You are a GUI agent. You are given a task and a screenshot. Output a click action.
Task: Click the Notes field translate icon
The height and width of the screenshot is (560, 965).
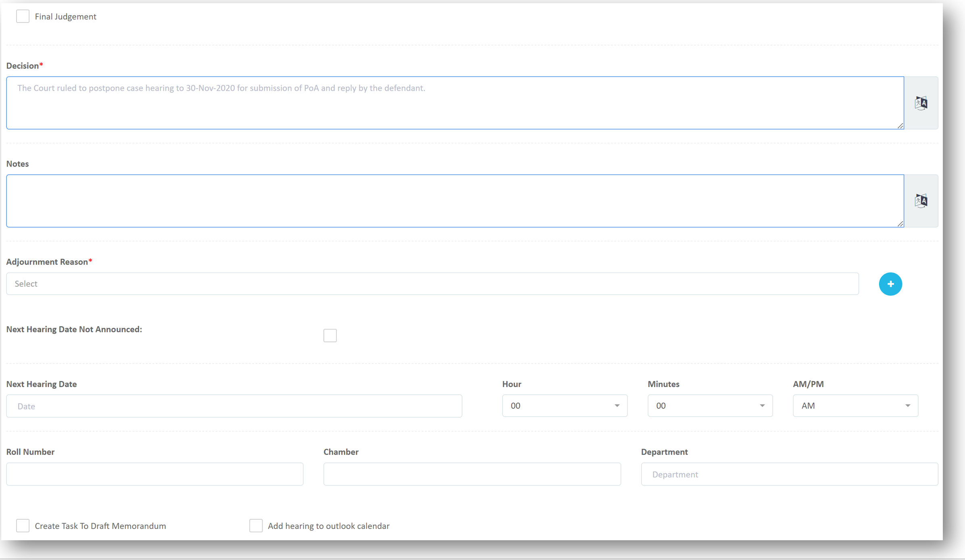point(921,201)
